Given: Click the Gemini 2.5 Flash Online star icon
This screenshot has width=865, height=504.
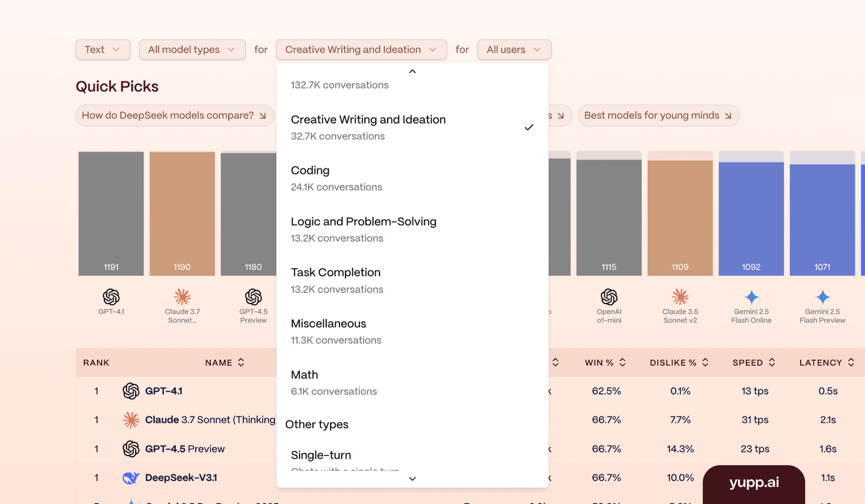Looking at the screenshot, I should coord(751,297).
